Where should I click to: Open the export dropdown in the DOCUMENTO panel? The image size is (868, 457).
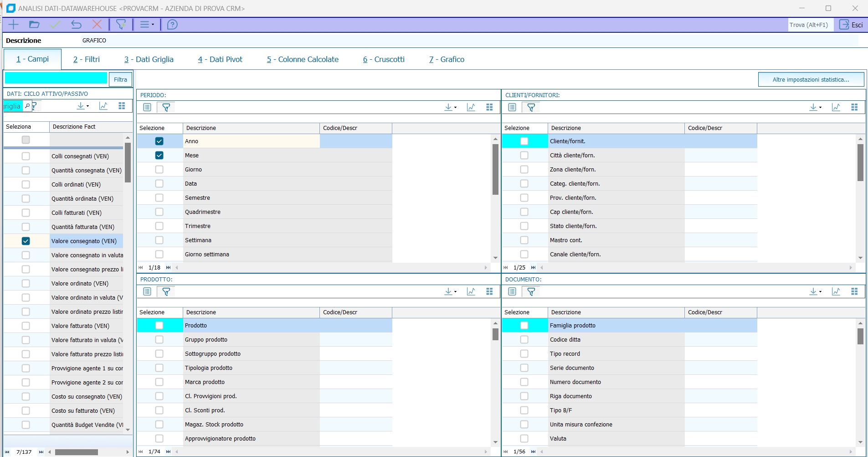point(815,291)
